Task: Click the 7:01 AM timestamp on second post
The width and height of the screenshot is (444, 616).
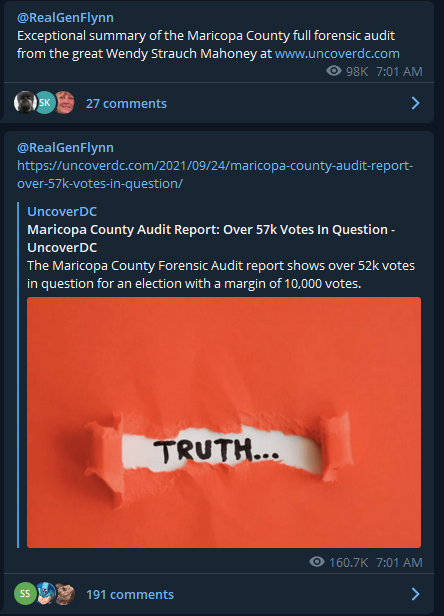Action: tap(399, 563)
